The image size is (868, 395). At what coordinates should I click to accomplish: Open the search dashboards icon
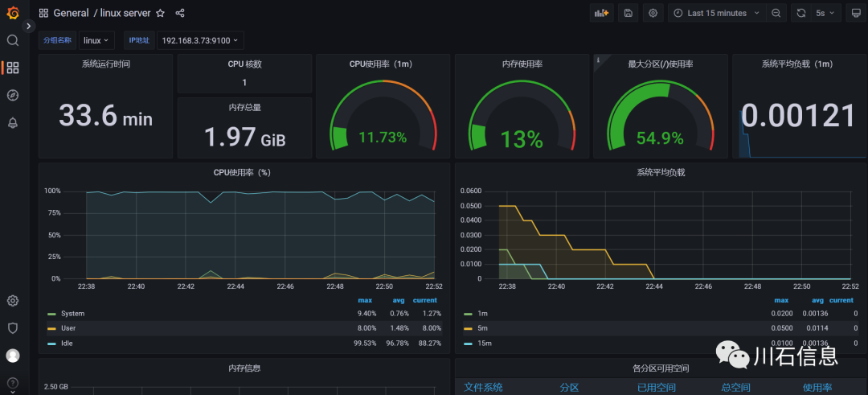(13, 40)
